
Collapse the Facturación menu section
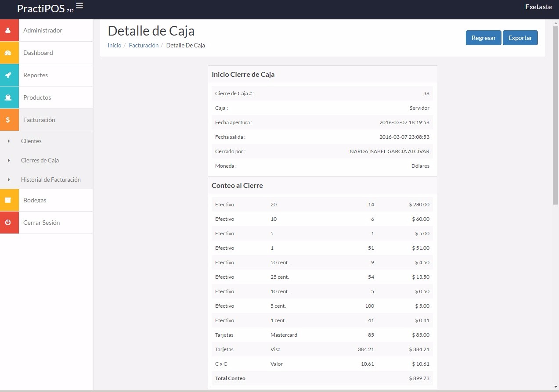coord(39,120)
